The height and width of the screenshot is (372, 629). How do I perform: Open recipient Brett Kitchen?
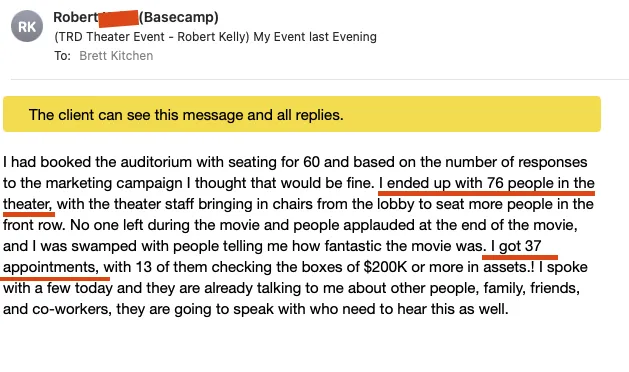[116, 56]
